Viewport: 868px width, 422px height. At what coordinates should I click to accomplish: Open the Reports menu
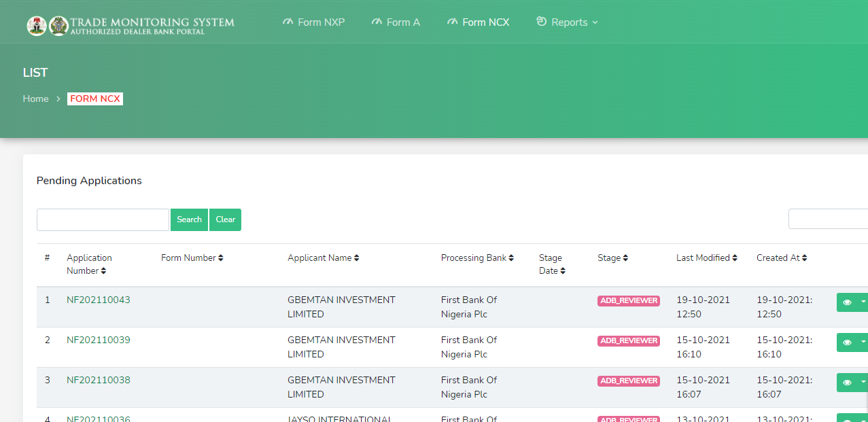(x=567, y=22)
